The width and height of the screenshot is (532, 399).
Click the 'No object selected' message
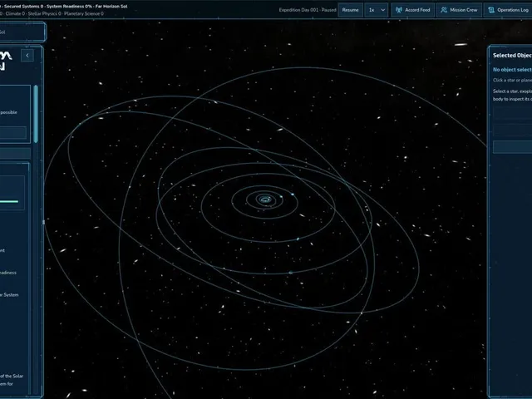point(512,70)
